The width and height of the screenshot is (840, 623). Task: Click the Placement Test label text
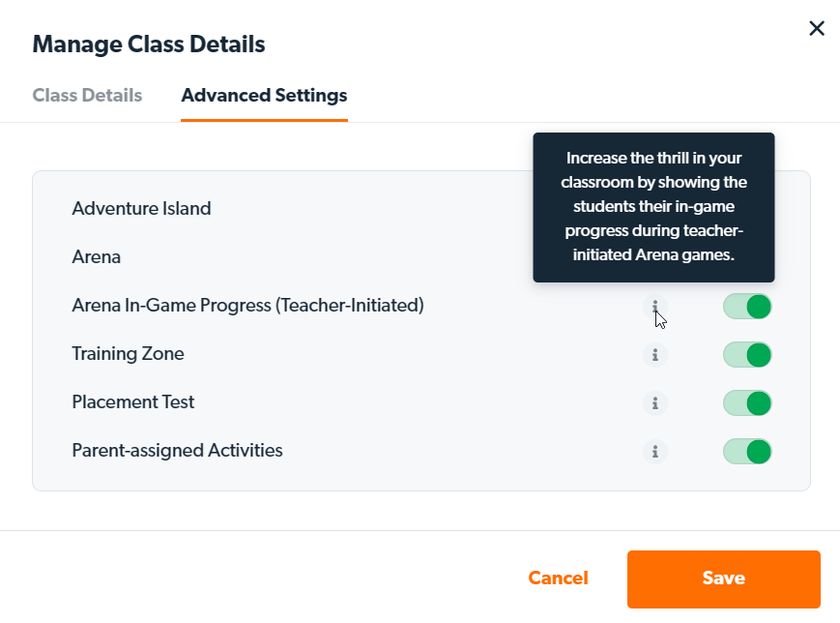pyautogui.click(x=132, y=402)
